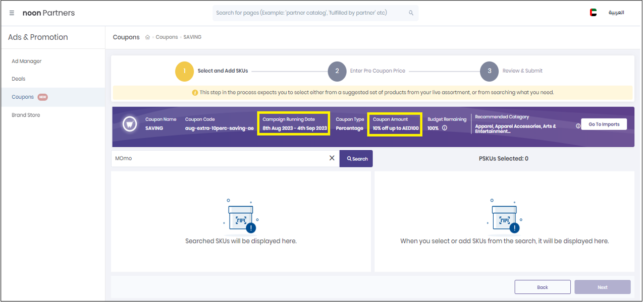Clear the SKU search with X icon
Screen dimensions: 644x302
coord(332,158)
